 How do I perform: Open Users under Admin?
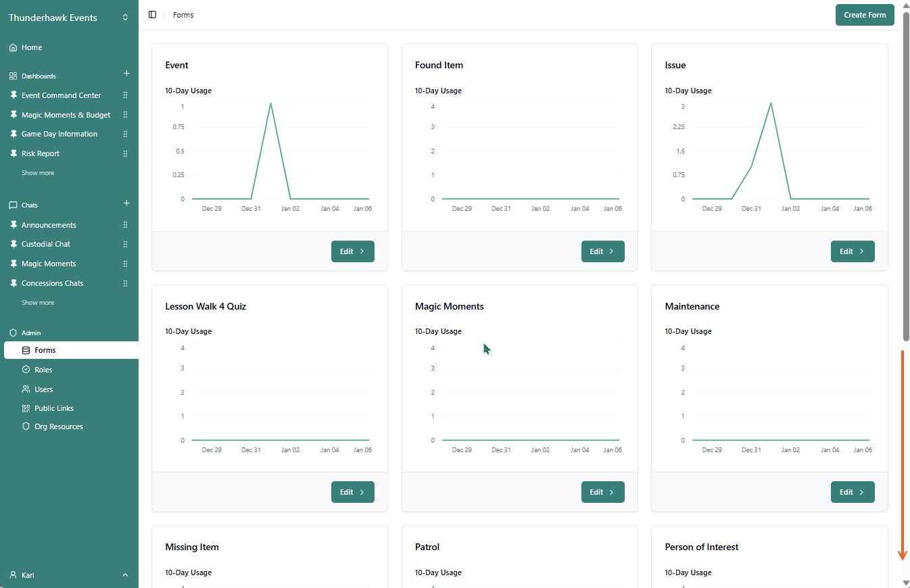click(x=43, y=389)
